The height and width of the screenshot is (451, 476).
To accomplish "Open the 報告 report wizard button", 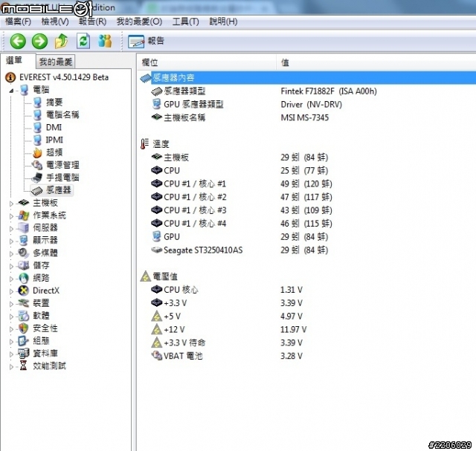I will 146,42.
